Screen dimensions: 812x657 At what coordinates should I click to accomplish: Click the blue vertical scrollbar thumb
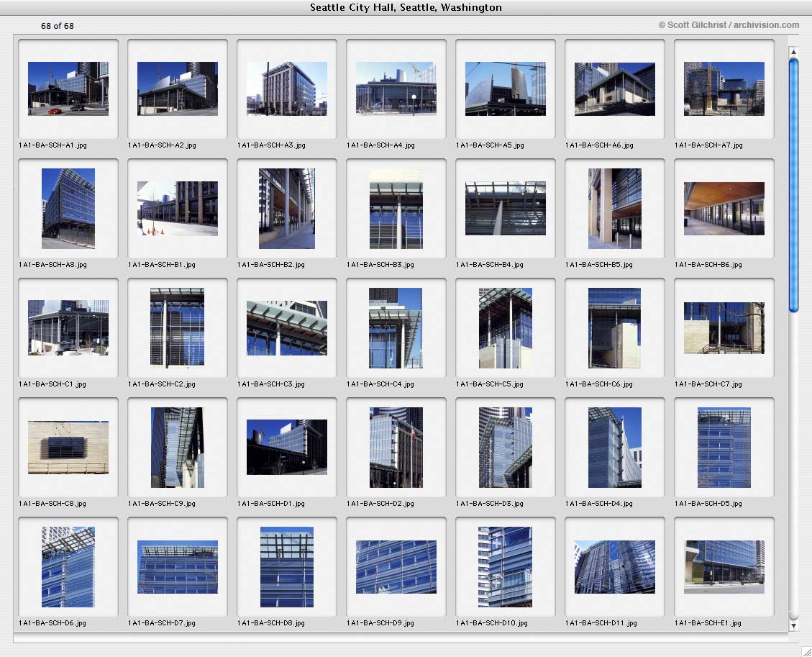click(x=793, y=185)
